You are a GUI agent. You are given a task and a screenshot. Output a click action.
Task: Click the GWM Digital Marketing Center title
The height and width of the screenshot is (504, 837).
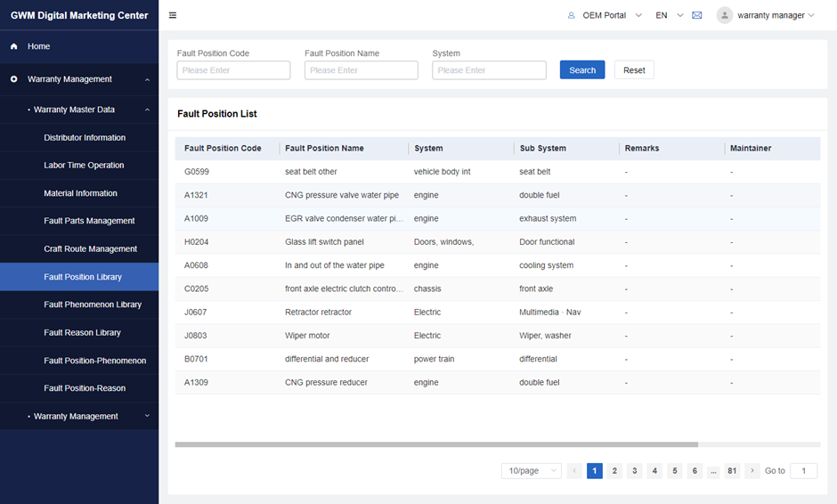[x=79, y=15]
